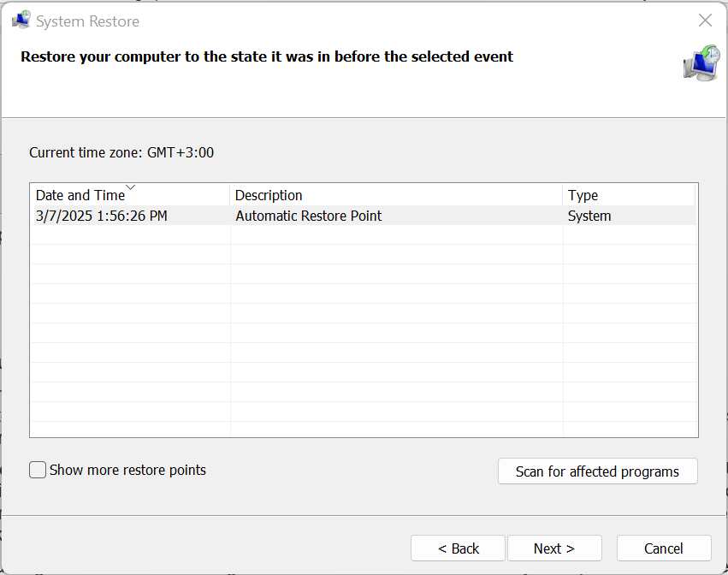This screenshot has width=728, height=575.
Task: Click the System Restore title bar icon
Action: pos(21,21)
